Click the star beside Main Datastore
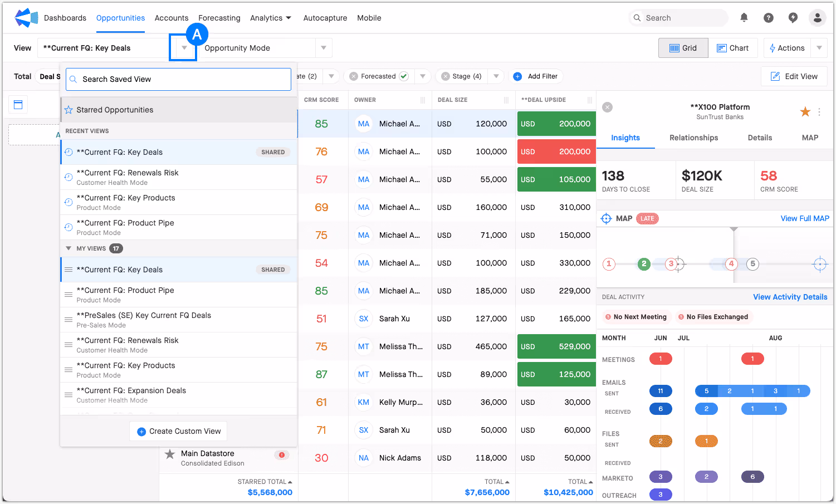 (x=170, y=454)
